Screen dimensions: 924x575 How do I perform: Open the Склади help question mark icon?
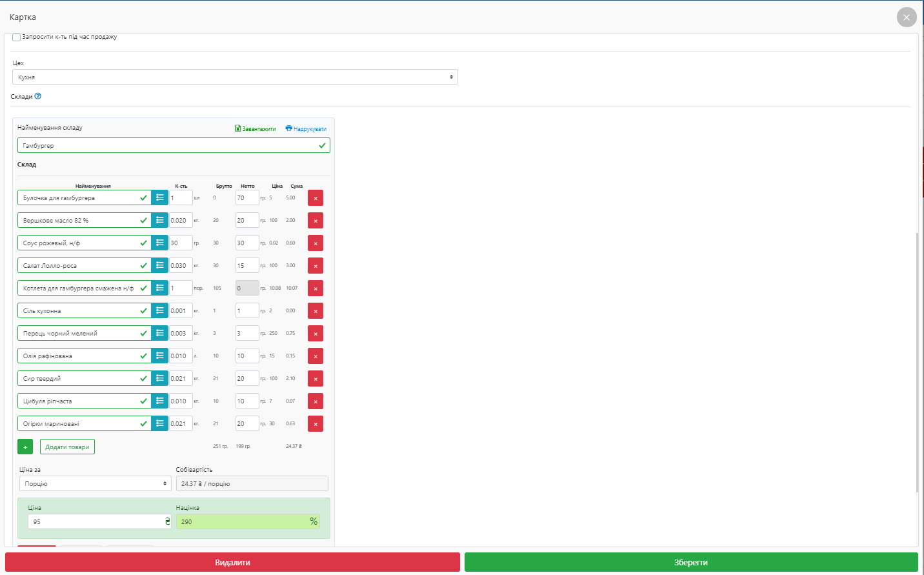(38, 96)
